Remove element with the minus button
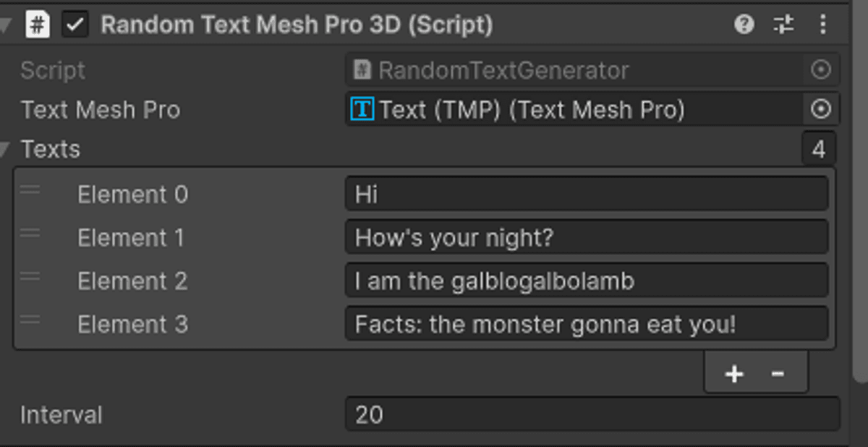 click(x=778, y=374)
